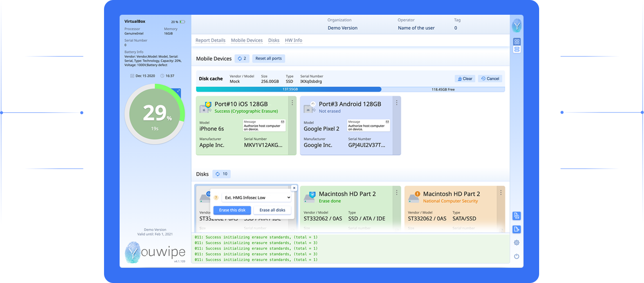The height and width of the screenshot is (283, 644).
Task: Switch to list view layout icon
Action: (517, 49)
